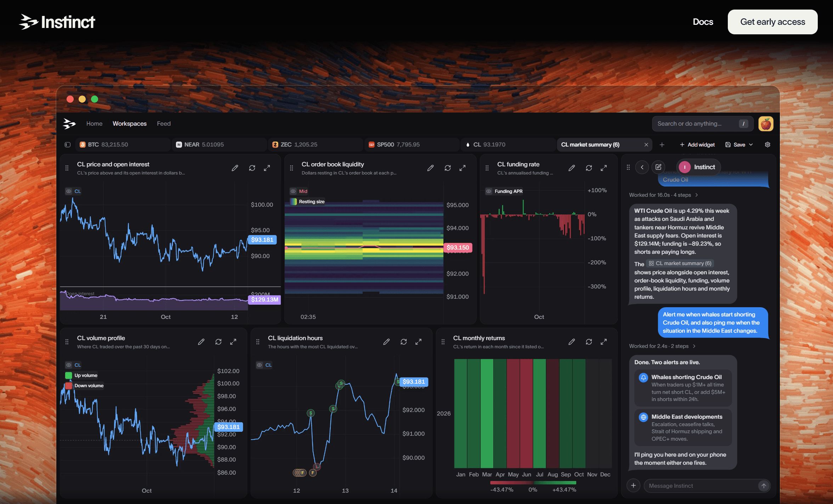Add a new workspace tab with plus
This screenshot has height=504, width=833.
click(x=662, y=144)
